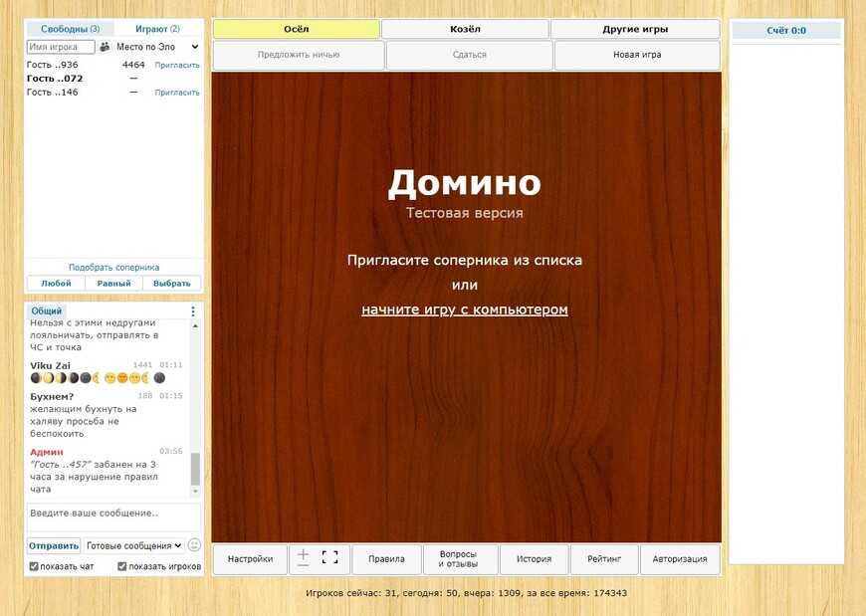866x616 pixels.
Task: Click the players group icon beside name search
Action: point(105,47)
